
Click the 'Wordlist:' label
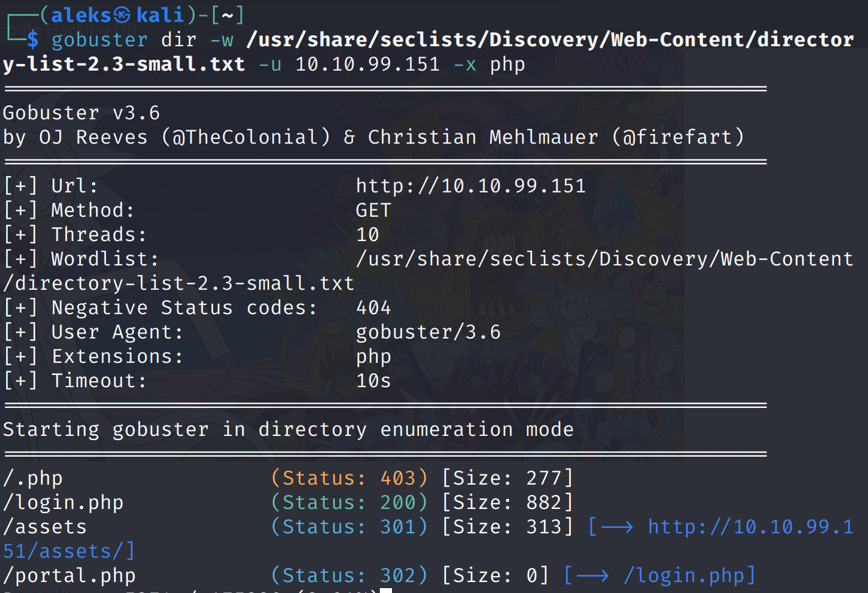[x=105, y=259]
